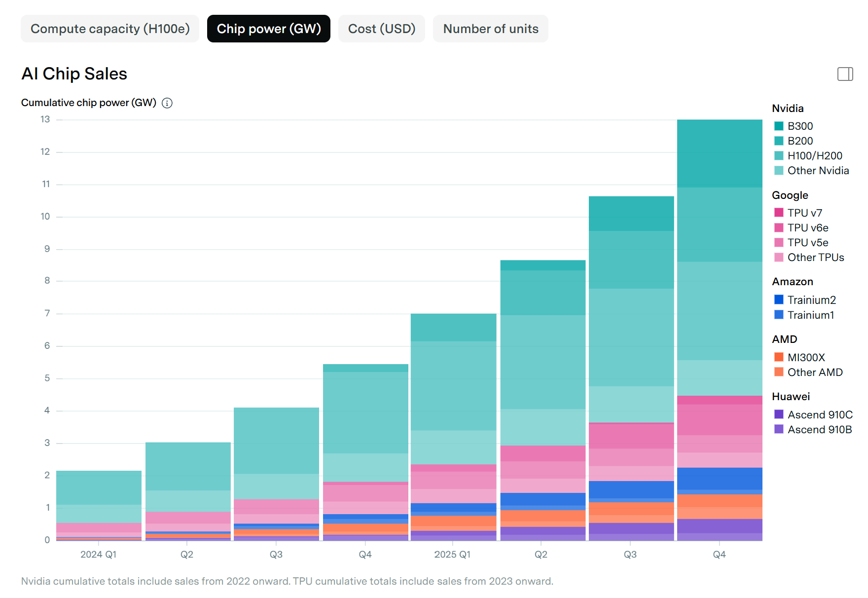Toggle H100/H200 legend entry
868x598 pixels.
814,156
